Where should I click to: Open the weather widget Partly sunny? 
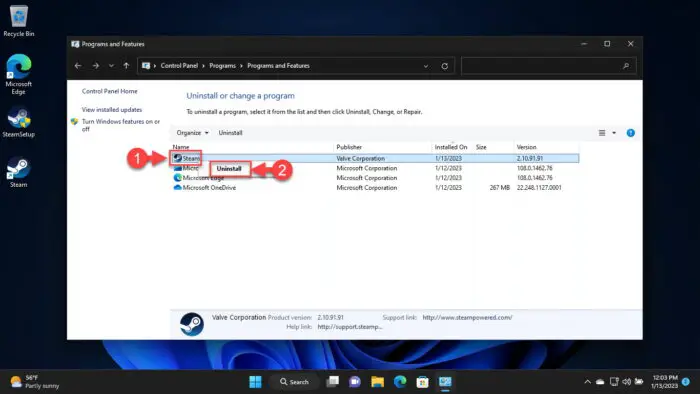pos(35,382)
